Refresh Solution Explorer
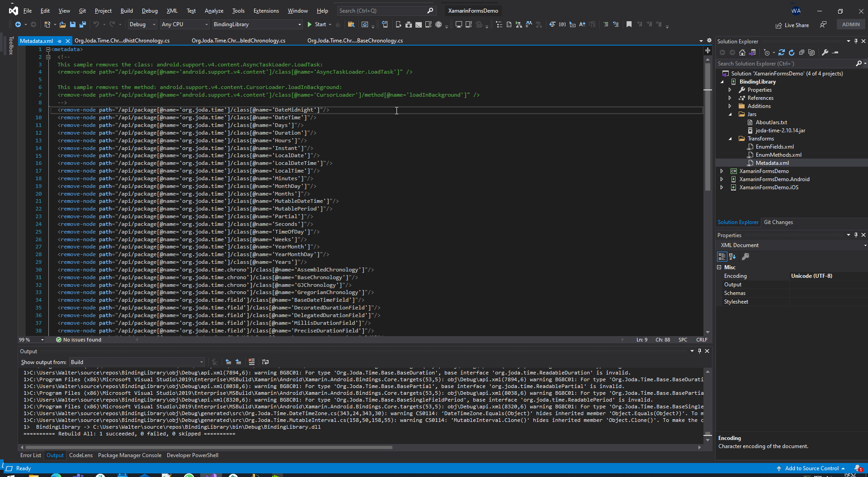868x477 pixels. pyautogui.click(x=792, y=52)
